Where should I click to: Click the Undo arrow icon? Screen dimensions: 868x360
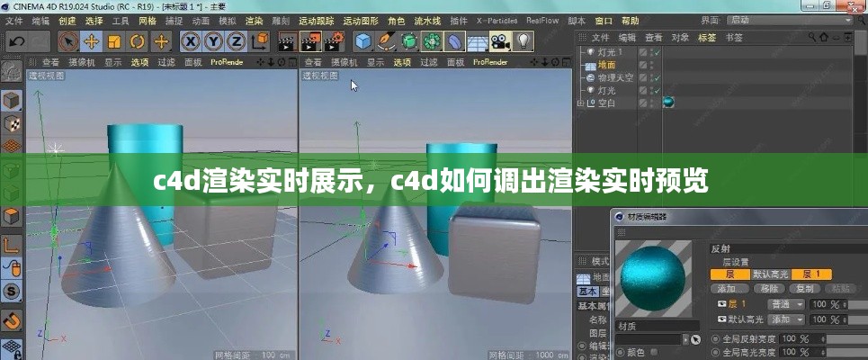click(16, 41)
